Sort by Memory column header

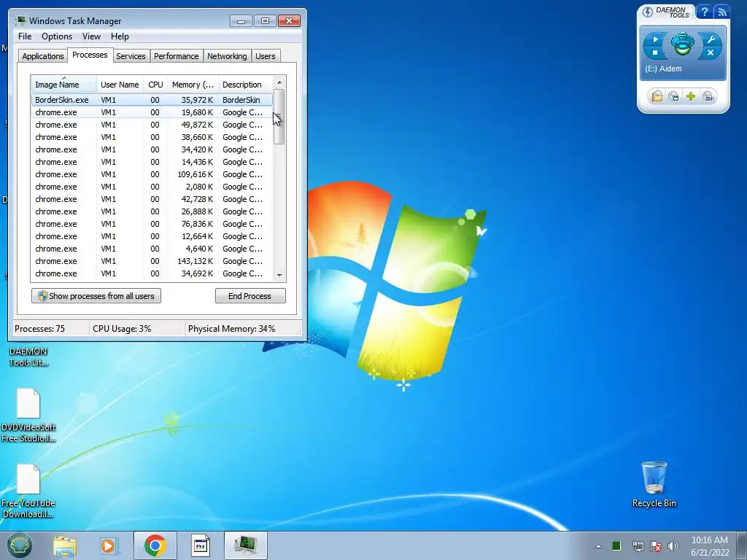pyautogui.click(x=193, y=85)
